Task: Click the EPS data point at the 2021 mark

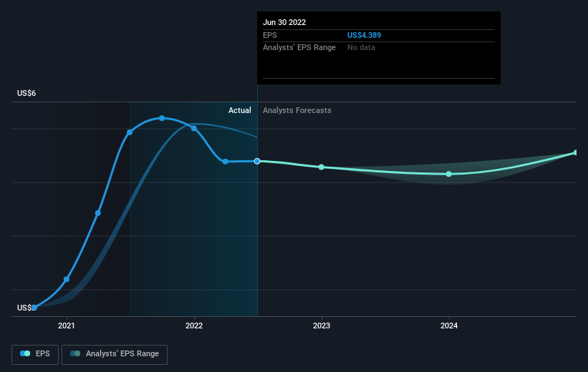Action: pyautogui.click(x=67, y=279)
